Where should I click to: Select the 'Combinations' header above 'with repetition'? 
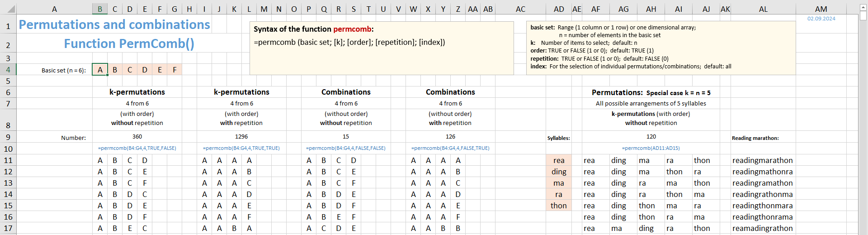450,92
